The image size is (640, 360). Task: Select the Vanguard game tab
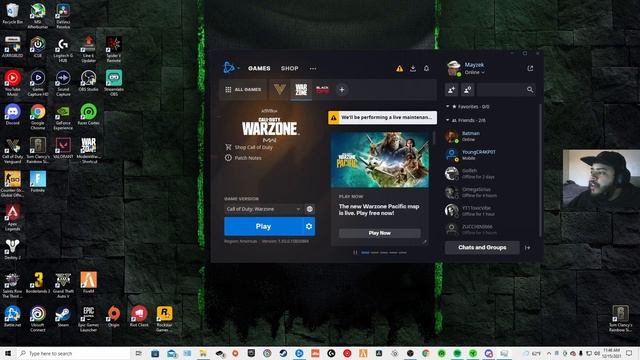pos(280,89)
